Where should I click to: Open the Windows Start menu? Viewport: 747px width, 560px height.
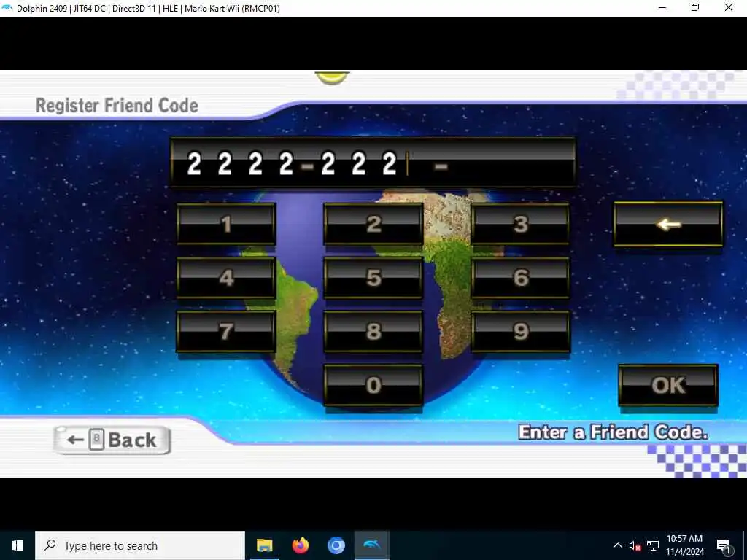pyautogui.click(x=18, y=545)
